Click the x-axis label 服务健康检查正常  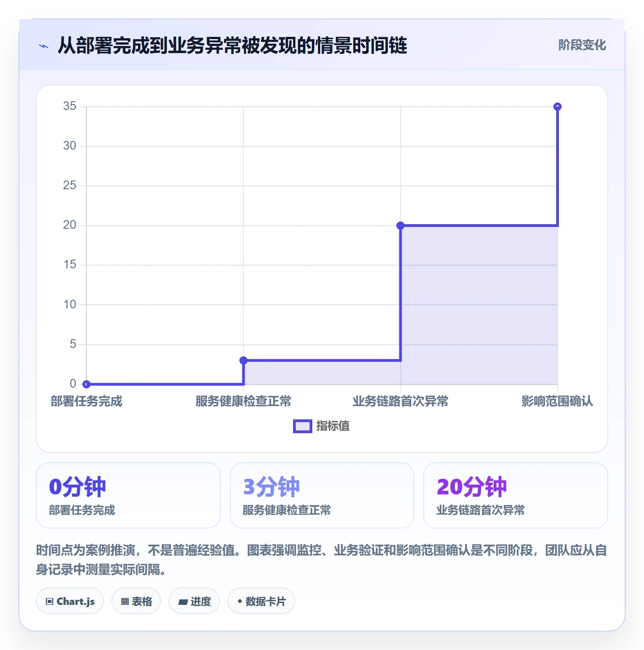[x=243, y=401]
